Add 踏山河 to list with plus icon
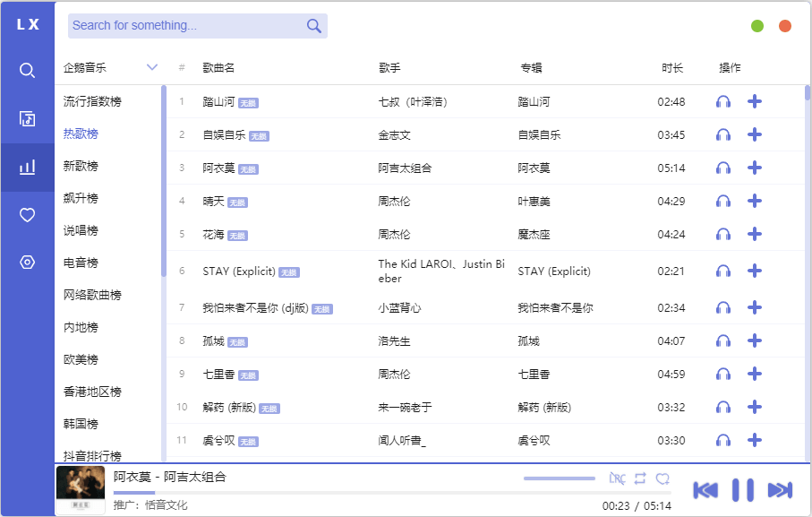812x517 pixels. pyautogui.click(x=755, y=101)
